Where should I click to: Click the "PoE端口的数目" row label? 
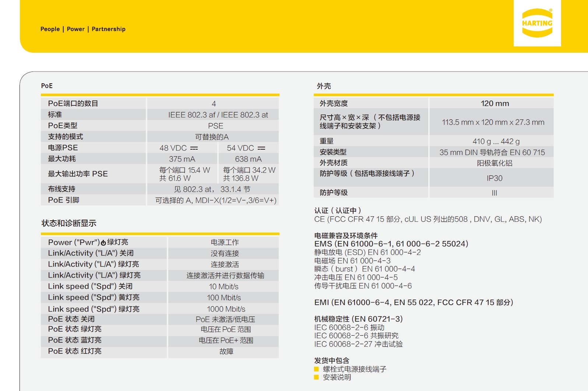click(73, 104)
